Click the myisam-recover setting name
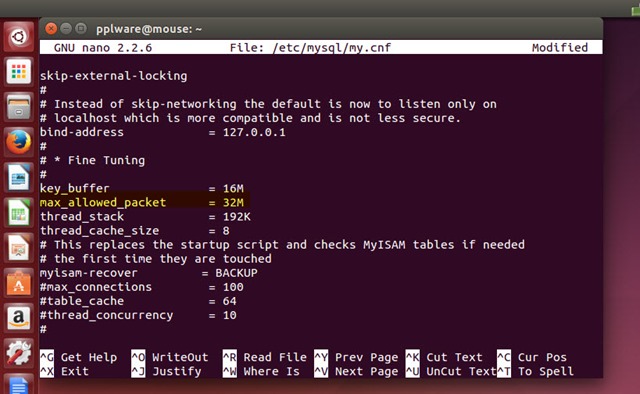 click(x=89, y=273)
